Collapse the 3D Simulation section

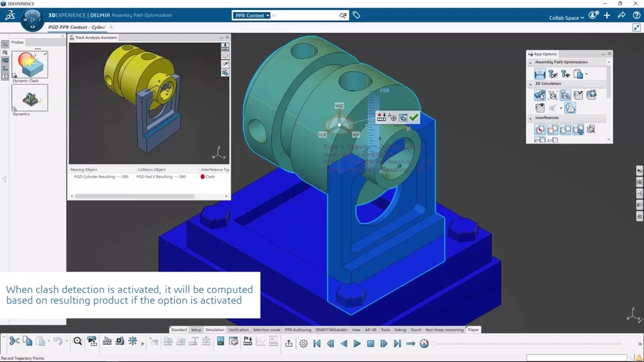pyautogui.click(x=530, y=84)
